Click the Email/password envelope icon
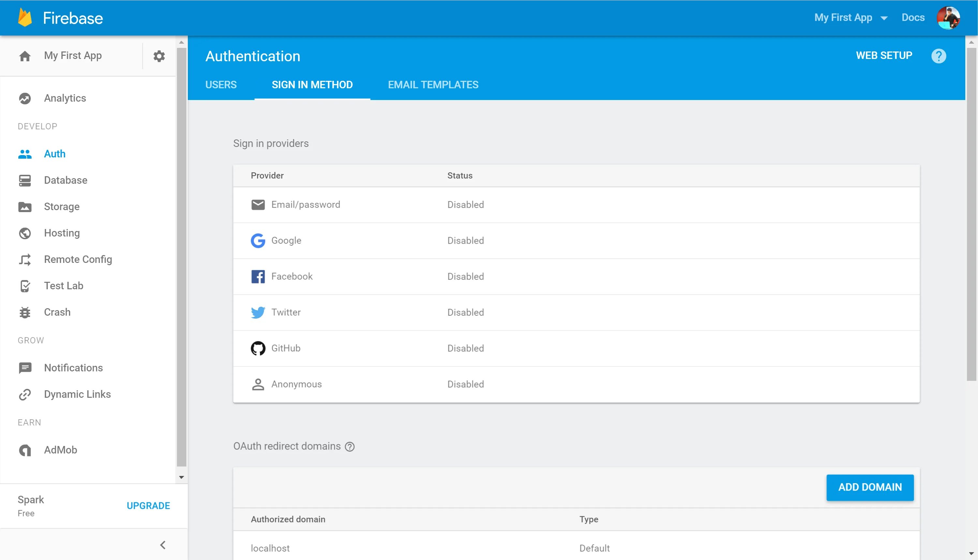The image size is (978, 560). click(x=258, y=205)
